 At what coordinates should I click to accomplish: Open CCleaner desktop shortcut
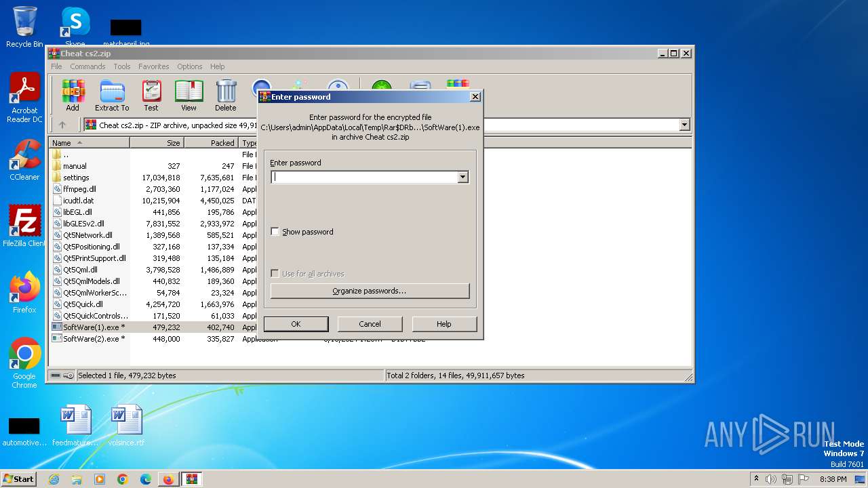coord(24,160)
